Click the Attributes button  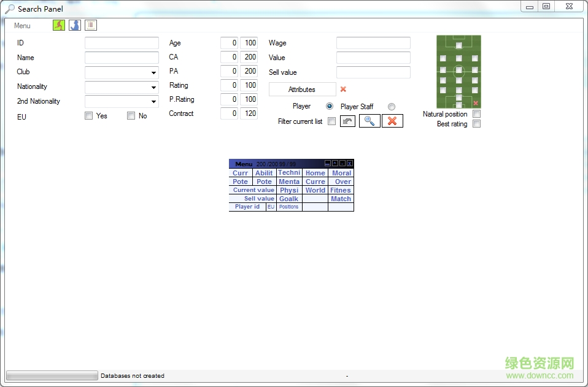pyautogui.click(x=302, y=90)
